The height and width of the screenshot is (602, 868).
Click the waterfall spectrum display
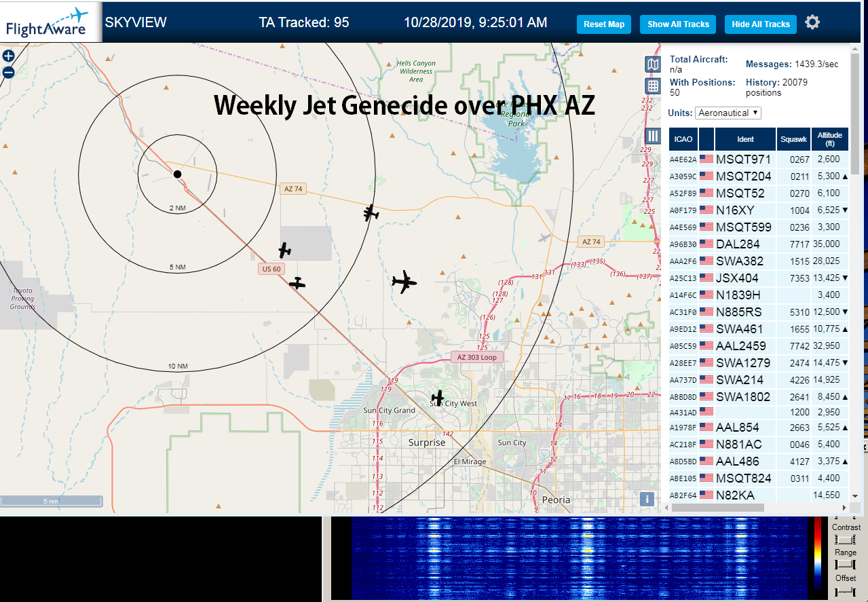click(580, 559)
